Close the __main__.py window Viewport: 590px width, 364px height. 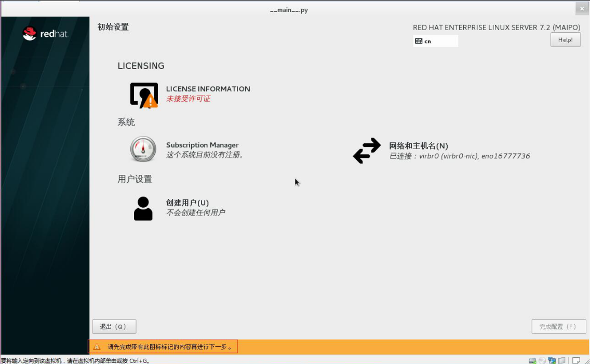[582, 9]
